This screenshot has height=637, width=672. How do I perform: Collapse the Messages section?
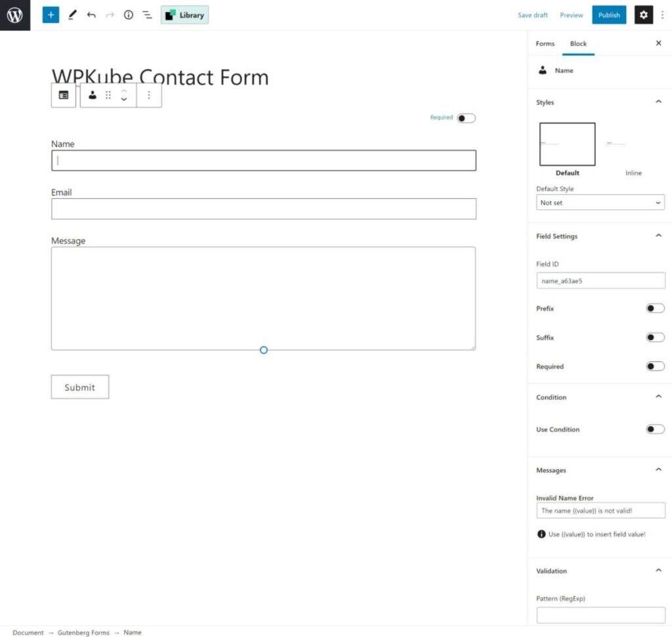659,470
